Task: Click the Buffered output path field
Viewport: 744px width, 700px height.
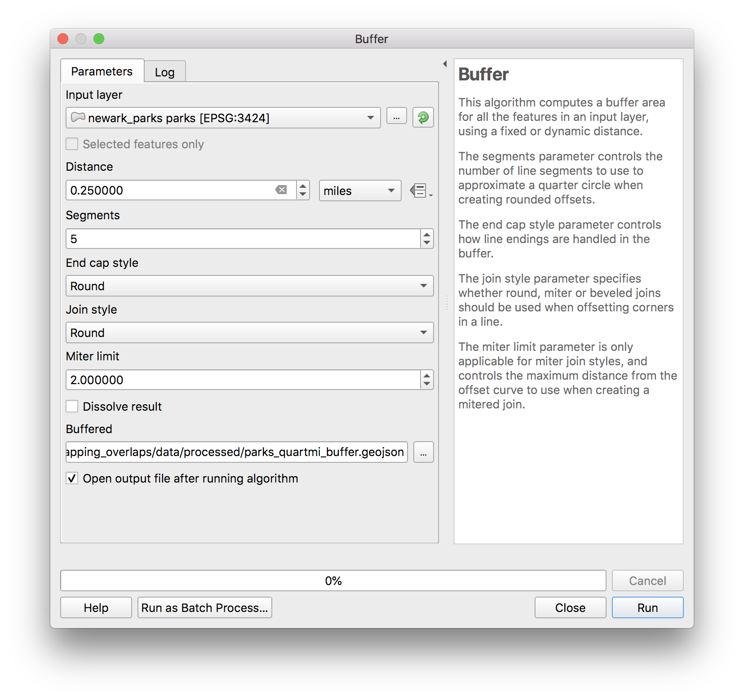Action: 236,452
